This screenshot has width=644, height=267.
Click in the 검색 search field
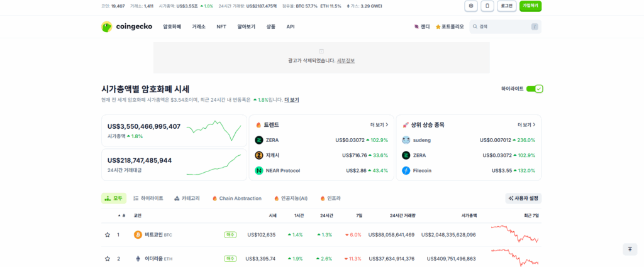tap(505, 26)
